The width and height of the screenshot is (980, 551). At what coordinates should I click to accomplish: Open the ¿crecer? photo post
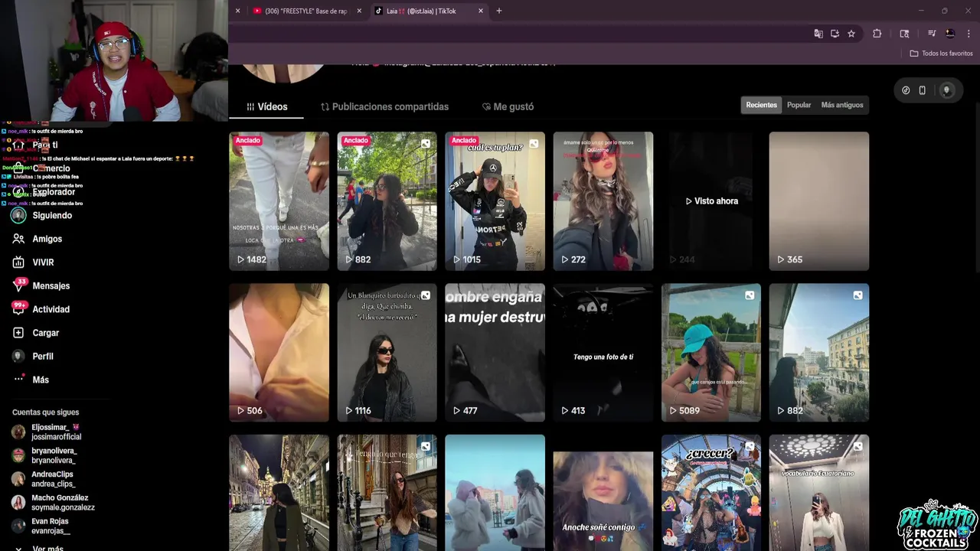coord(711,493)
